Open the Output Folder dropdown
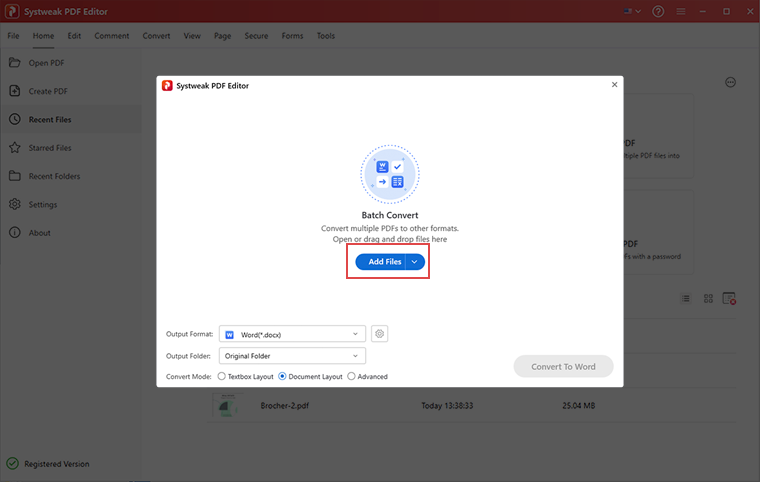Image resolution: width=760 pixels, height=482 pixels. 292,356
